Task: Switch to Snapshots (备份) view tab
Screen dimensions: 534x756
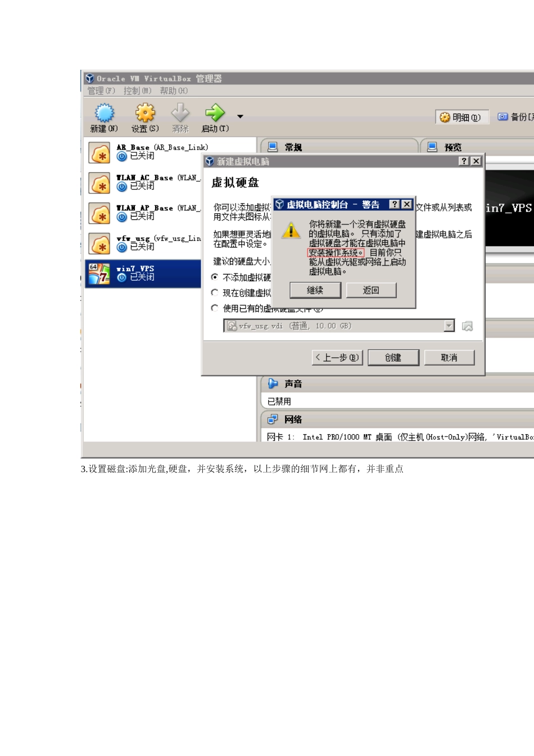Action: (515, 117)
